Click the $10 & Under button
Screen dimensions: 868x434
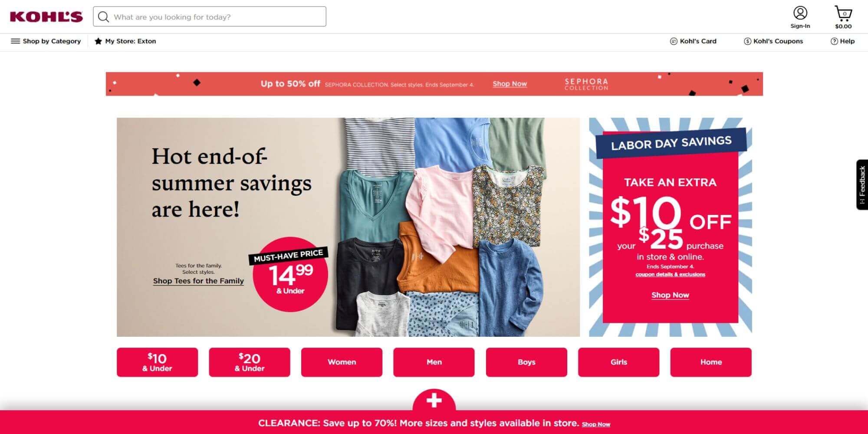(157, 362)
